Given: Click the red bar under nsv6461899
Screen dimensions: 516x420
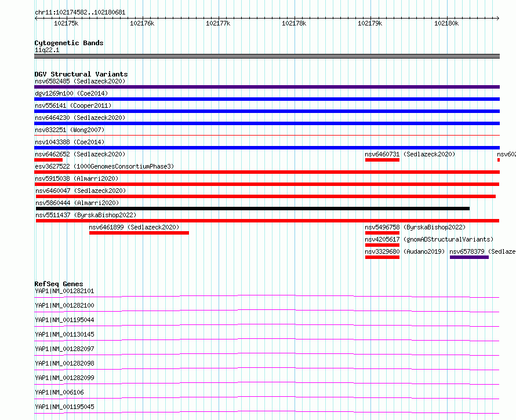Looking at the screenshot, I should tap(139, 233).
